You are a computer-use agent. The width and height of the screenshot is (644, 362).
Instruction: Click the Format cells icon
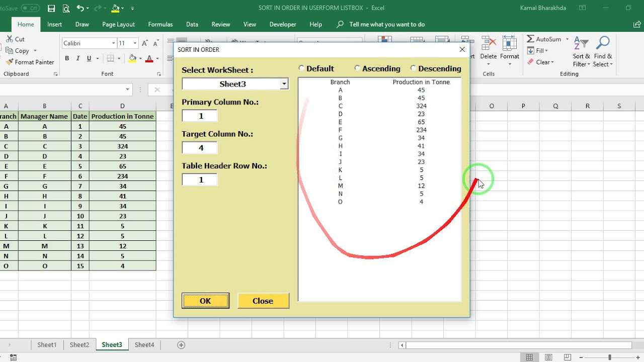(x=510, y=43)
